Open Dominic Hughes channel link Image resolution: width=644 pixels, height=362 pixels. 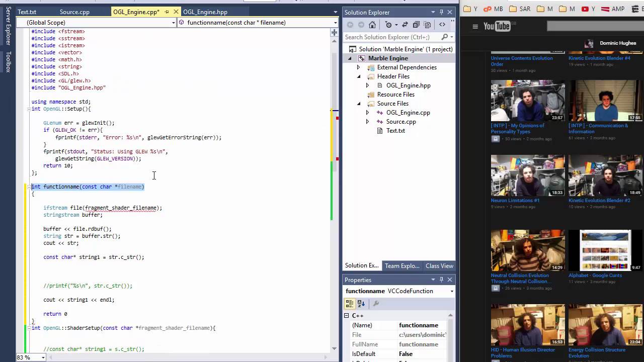click(618, 43)
